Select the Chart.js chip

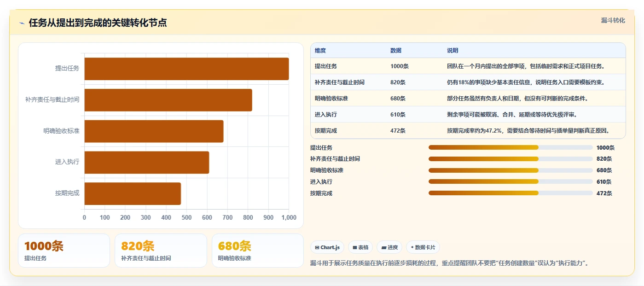[x=327, y=247]
